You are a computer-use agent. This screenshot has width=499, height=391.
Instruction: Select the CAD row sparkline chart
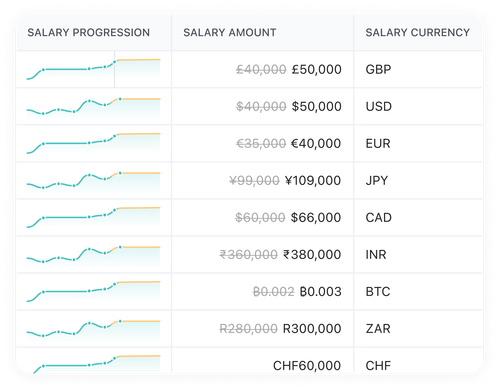(94, 217)
